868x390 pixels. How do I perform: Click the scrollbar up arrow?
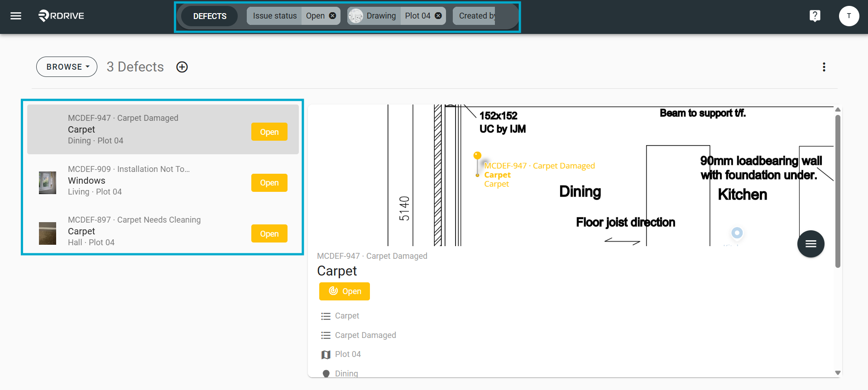[838, 109]
